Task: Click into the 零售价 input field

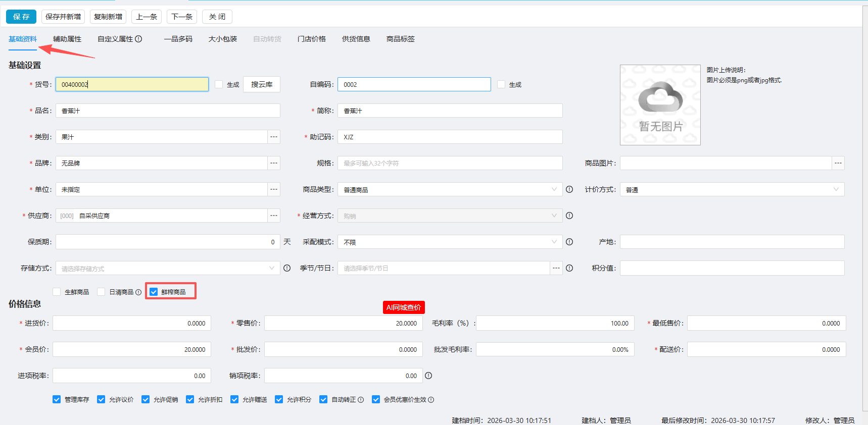Action: click(x=343, y=323)
